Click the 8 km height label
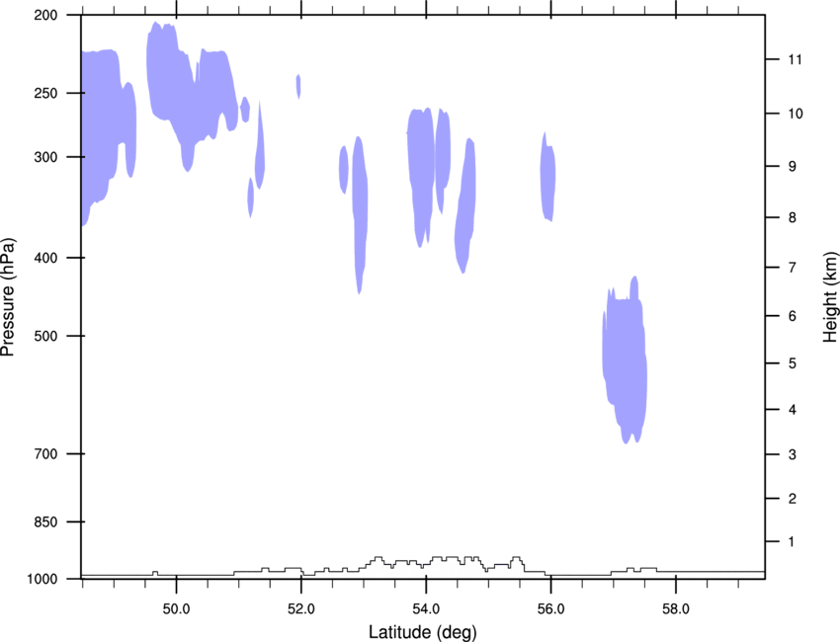Viewport: 840px width, 642px height. tap(793, 218)
